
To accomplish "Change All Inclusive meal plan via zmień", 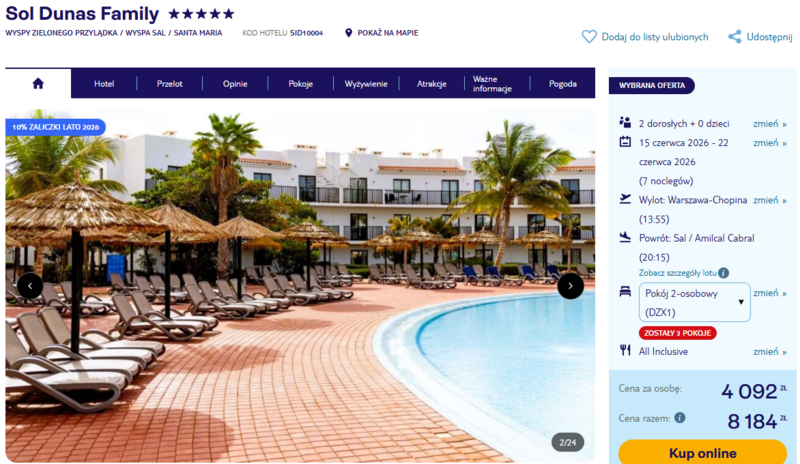I will pos(769,352).
